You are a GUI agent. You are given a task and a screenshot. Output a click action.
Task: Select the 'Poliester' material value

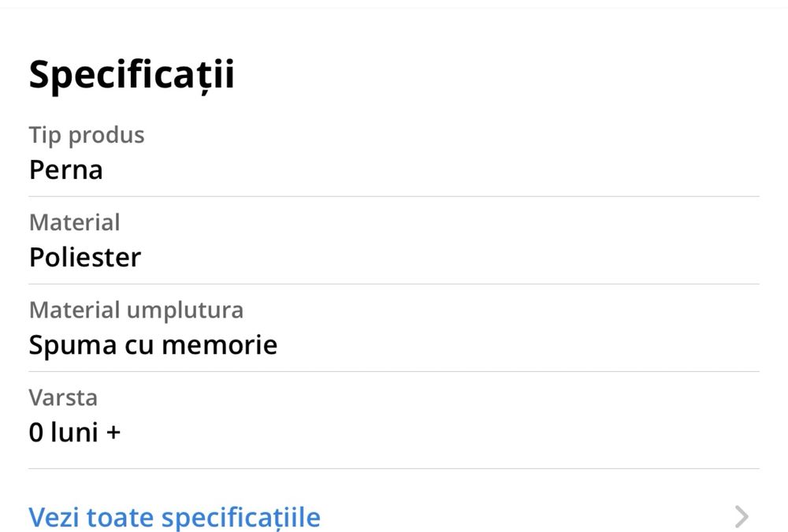click(x=85, y=257)
